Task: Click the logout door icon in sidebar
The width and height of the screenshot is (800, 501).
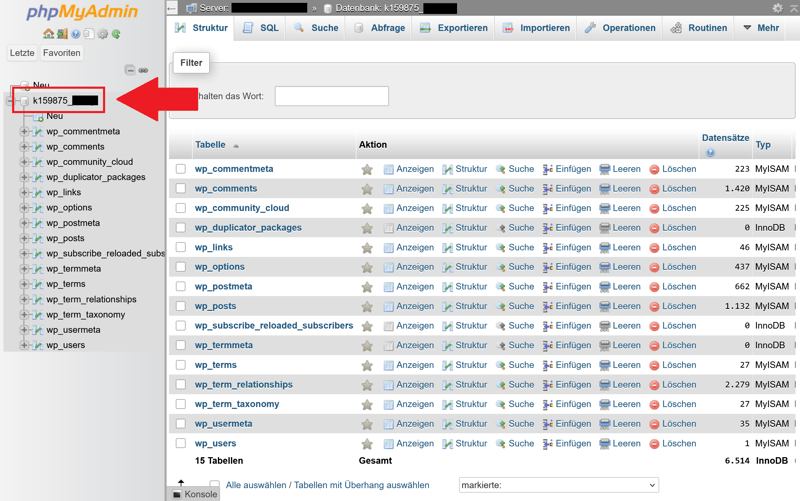Action: [62, 34]
